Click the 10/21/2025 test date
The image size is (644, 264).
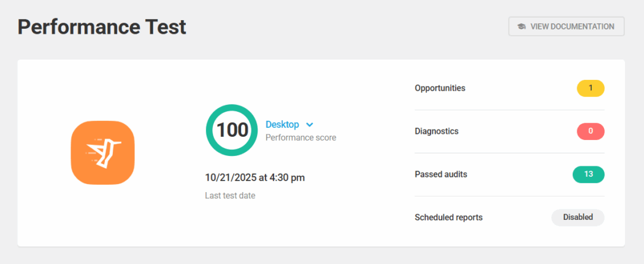pos(230,177)
